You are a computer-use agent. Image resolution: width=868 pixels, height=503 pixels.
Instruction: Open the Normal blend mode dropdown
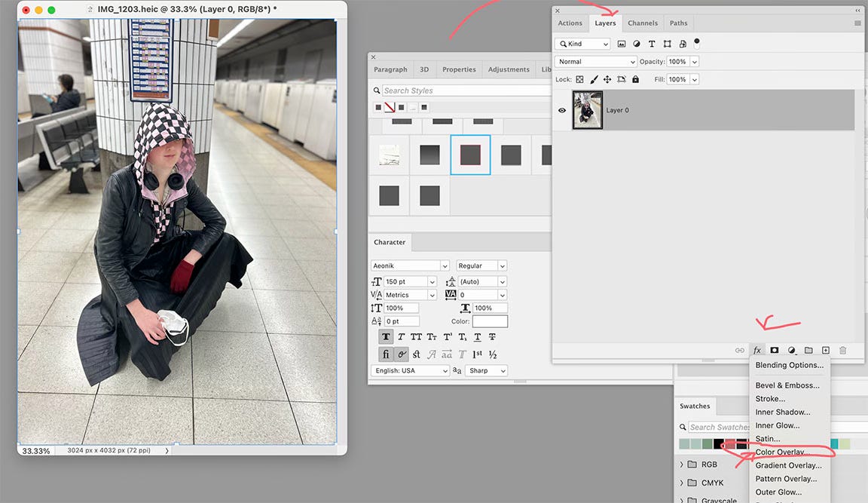tap(596, 62)
